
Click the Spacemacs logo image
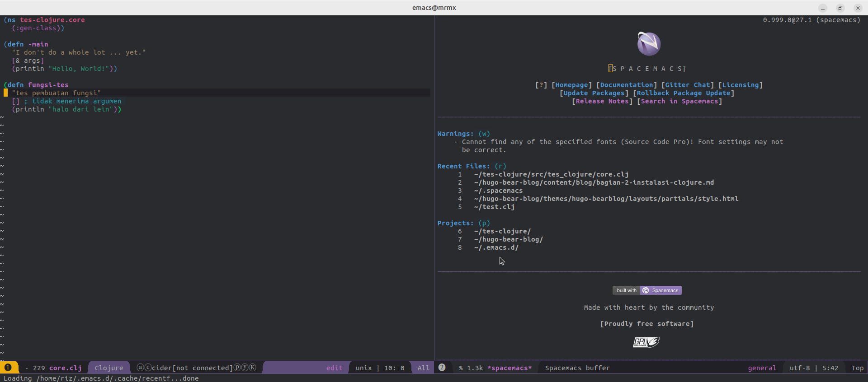point(649,44)
